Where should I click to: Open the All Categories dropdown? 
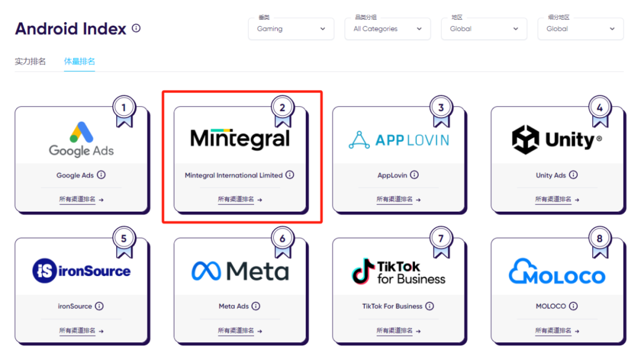tap(388, 29)
